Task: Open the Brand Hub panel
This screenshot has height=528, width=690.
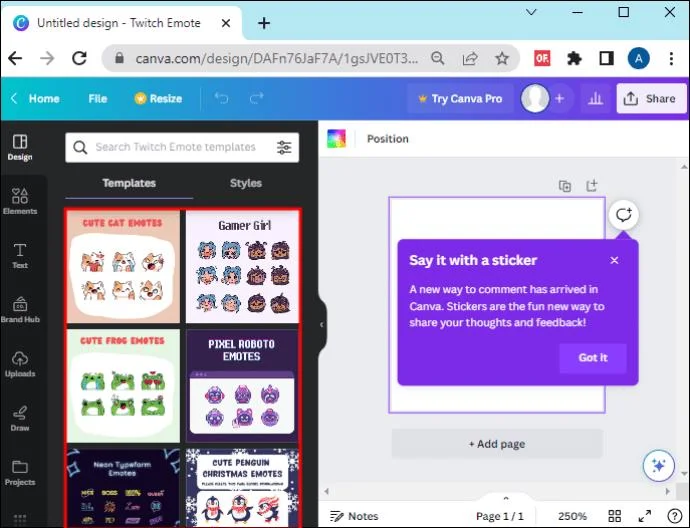Action: pos(20,310)
